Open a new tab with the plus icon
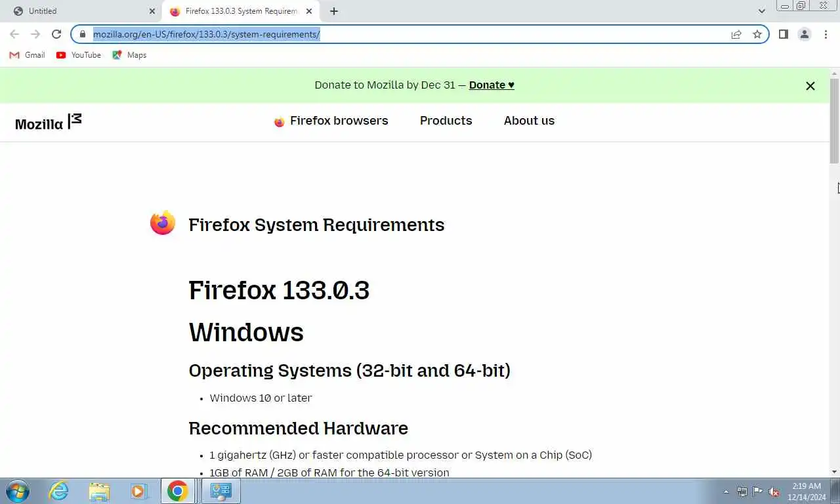This screenshot has height=504, width=840. (334, 11)
